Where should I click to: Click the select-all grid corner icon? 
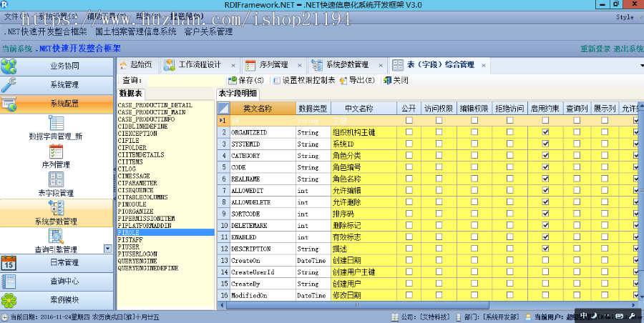coord(223,109)
